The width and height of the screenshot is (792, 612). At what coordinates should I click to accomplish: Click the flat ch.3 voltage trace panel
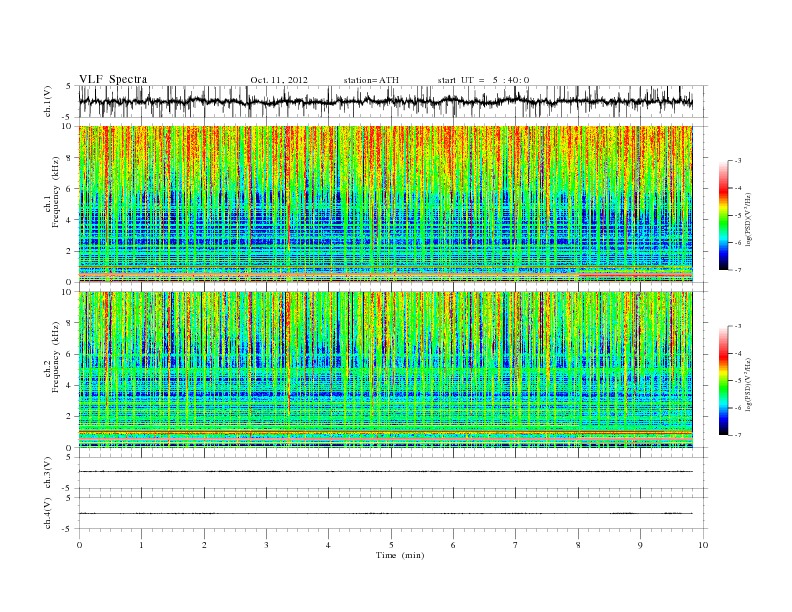click(x=393, y=473)
